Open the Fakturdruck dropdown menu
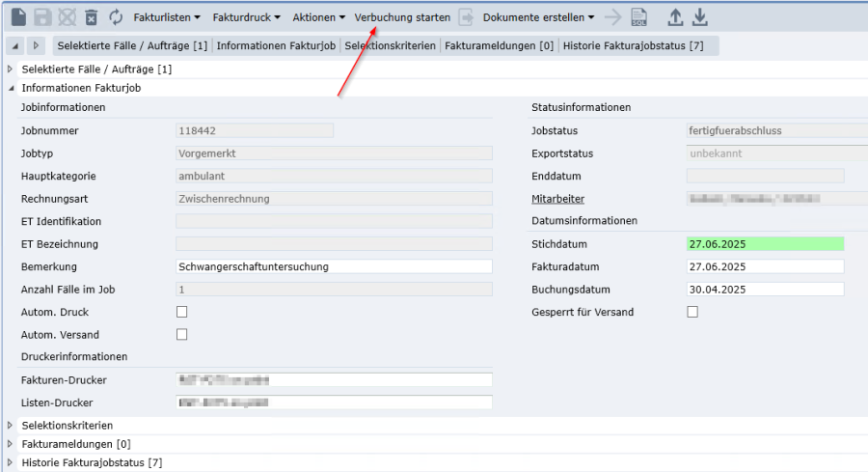Viewport: 868px width, 472px height. pyautogui.click(x=246, y=17)
